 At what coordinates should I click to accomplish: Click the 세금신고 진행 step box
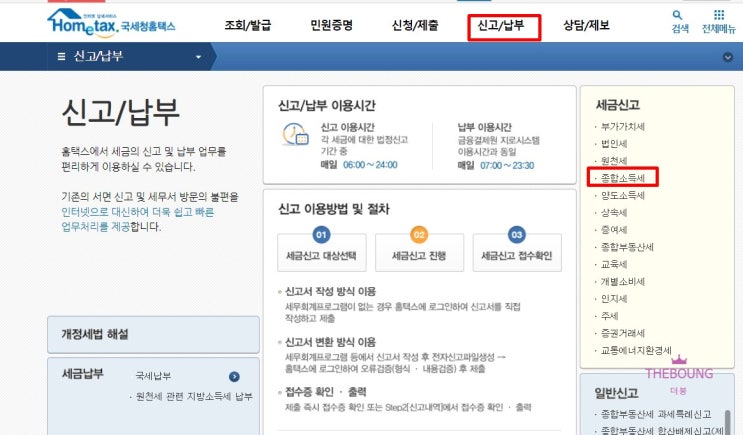tap(419, 253)
